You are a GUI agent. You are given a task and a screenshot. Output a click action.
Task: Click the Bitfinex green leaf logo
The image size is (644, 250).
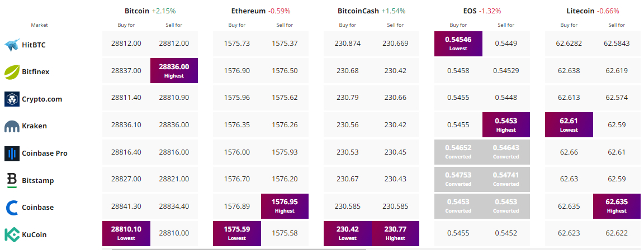coord(12,72)
